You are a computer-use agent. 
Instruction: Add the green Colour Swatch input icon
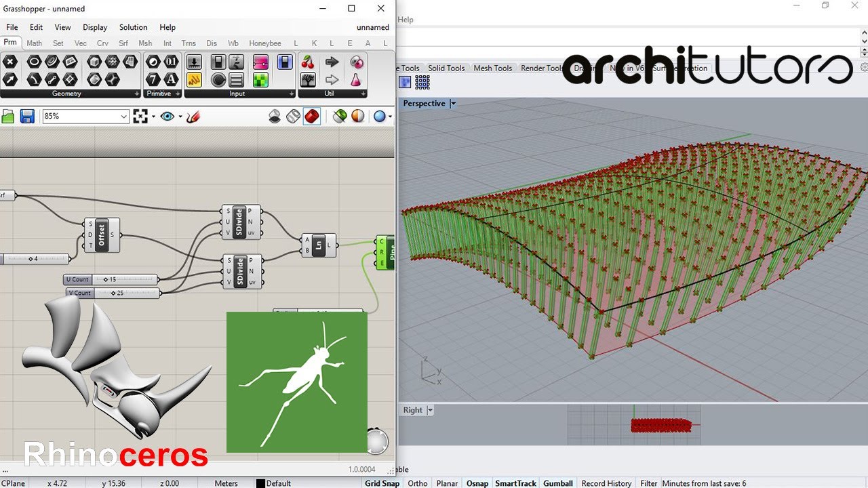click(260, 79)
